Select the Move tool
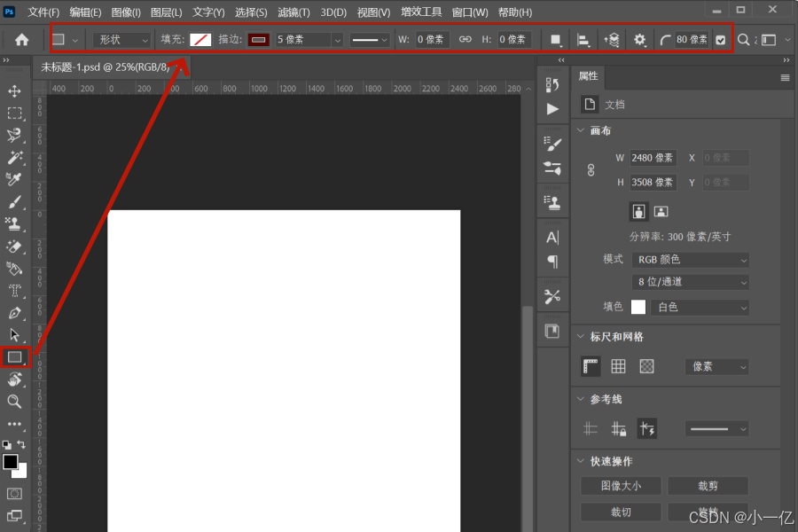The height and width of the screenshot is (532, 798). (14, 91)
